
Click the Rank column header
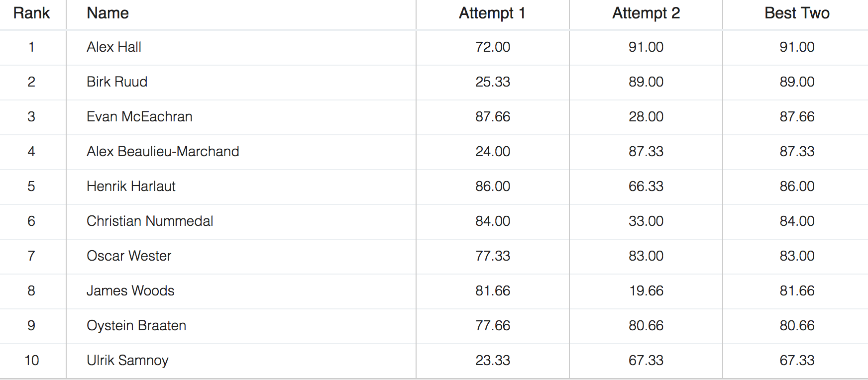31,13
